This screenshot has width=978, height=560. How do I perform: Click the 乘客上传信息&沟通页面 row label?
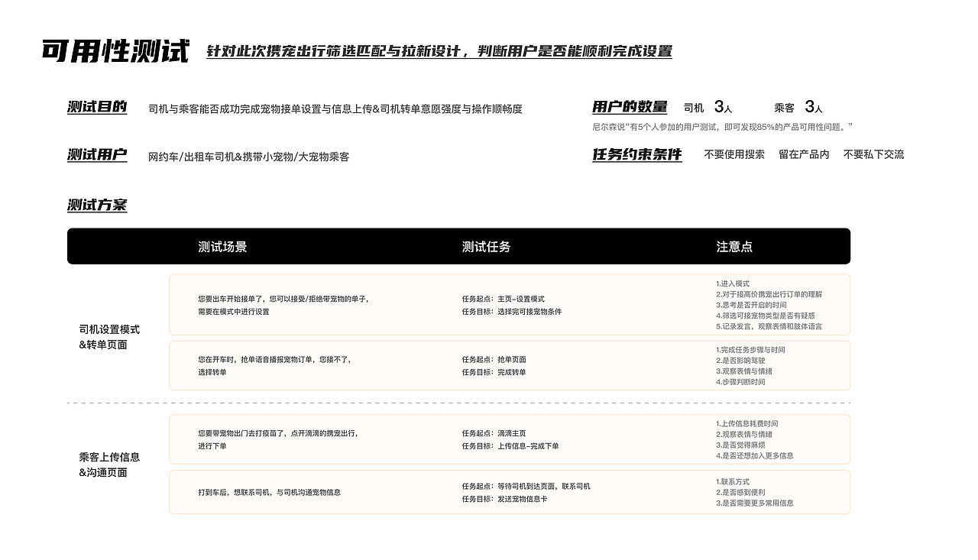click(x=109, y=465)
